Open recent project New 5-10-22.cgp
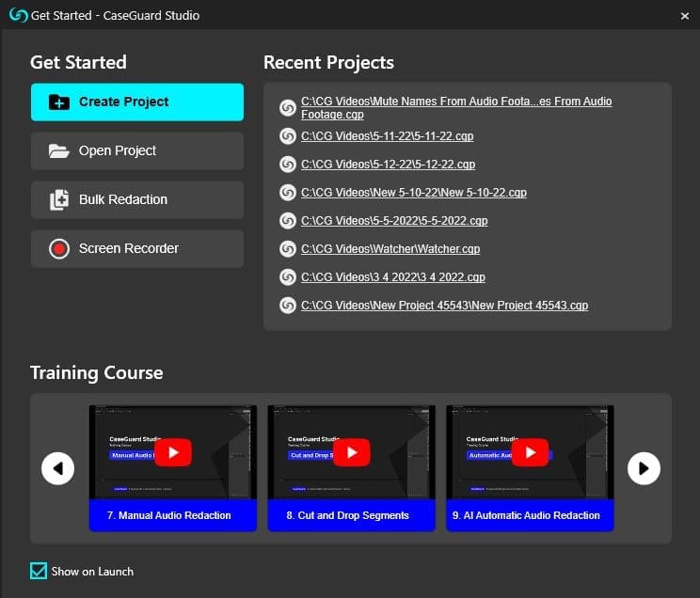 tap(414, 193)
